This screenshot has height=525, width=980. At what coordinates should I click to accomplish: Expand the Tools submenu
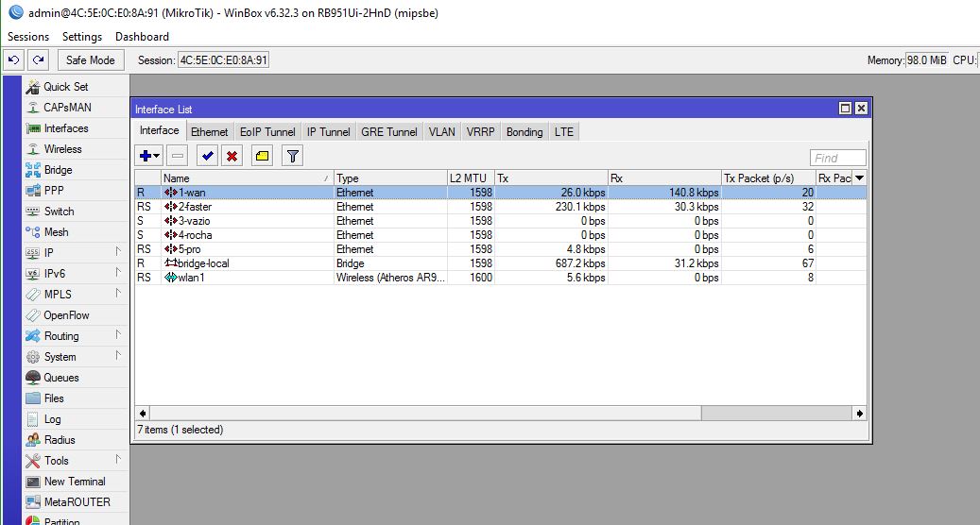[x=75, y=460]
